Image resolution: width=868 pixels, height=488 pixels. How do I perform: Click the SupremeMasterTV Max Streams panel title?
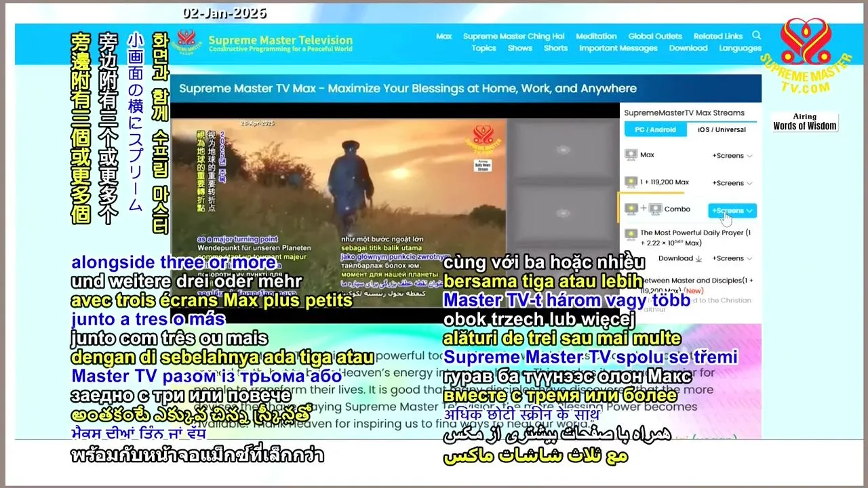[684, 113]
